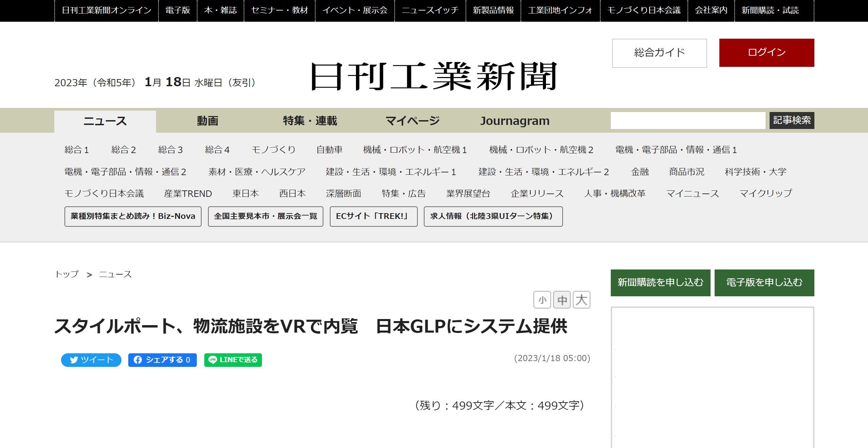Open 求人情報（北陸3県UIターン特集） button

pyautogui.click(x=493, y=216)
